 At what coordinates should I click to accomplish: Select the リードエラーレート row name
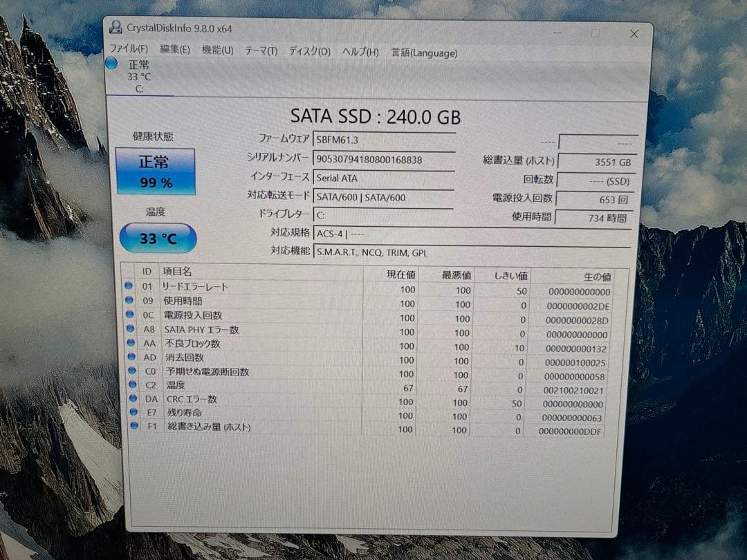click(x=195, y=287)
